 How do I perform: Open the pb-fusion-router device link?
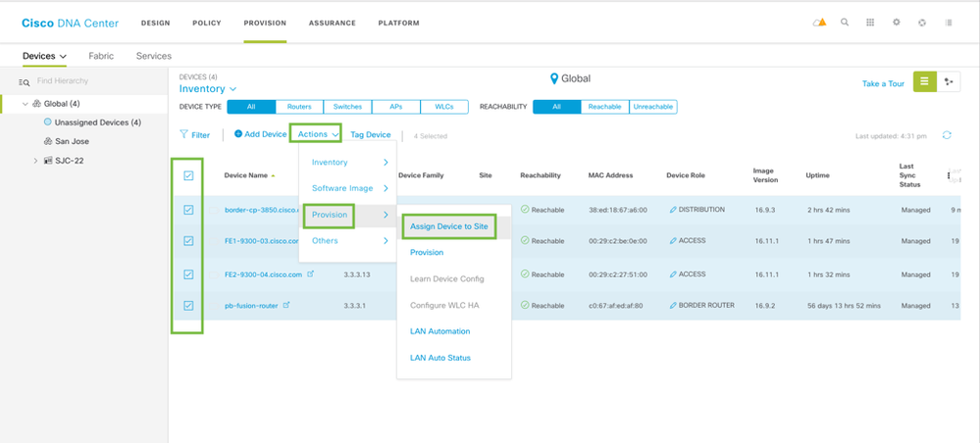251,306
